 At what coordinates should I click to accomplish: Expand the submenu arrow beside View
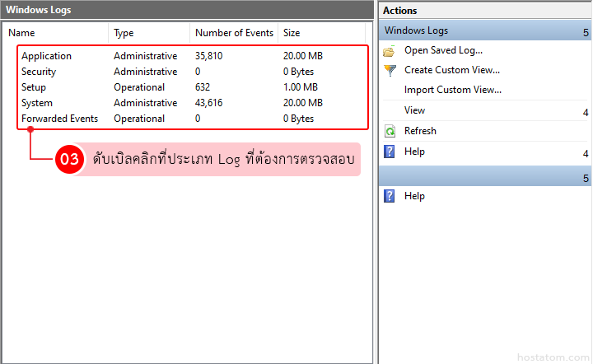pos(585,112)
